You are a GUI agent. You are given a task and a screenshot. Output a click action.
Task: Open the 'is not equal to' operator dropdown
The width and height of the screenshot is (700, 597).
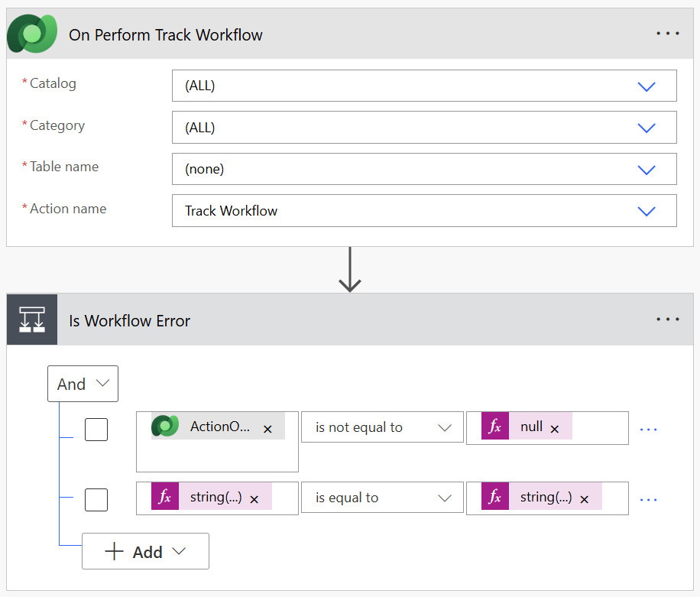pyautogui.click(x=382, y=427)
